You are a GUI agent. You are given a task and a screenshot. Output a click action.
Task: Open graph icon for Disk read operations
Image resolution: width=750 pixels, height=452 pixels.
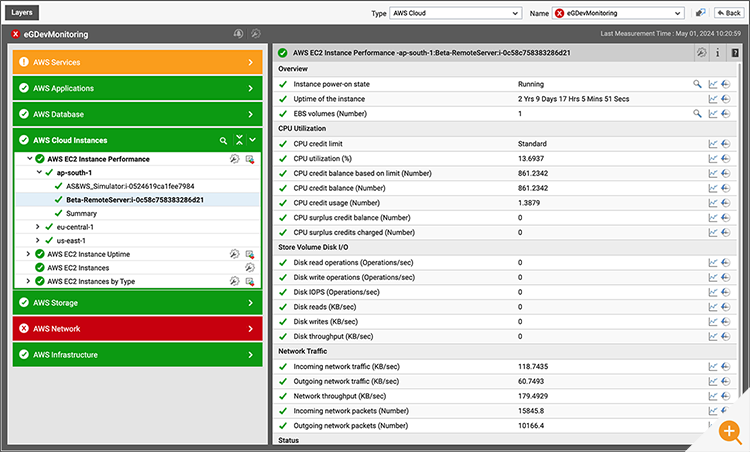(x=713, y=263)
